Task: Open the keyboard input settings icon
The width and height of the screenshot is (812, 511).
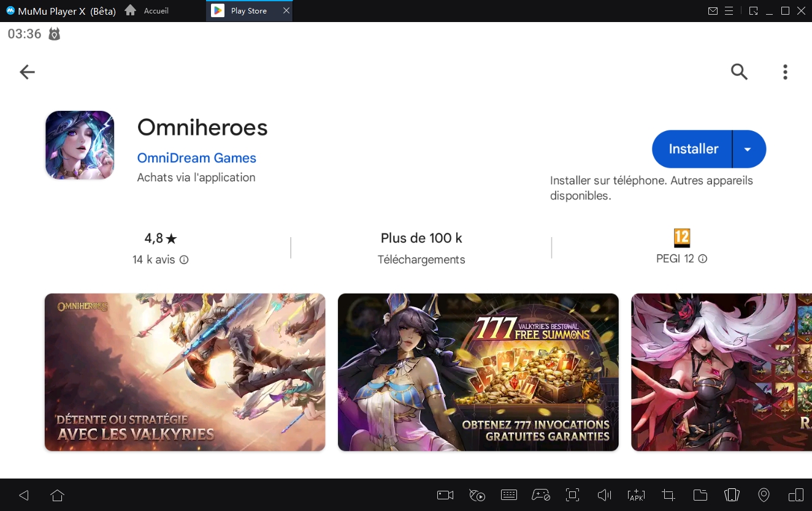Action: (509, 494)
